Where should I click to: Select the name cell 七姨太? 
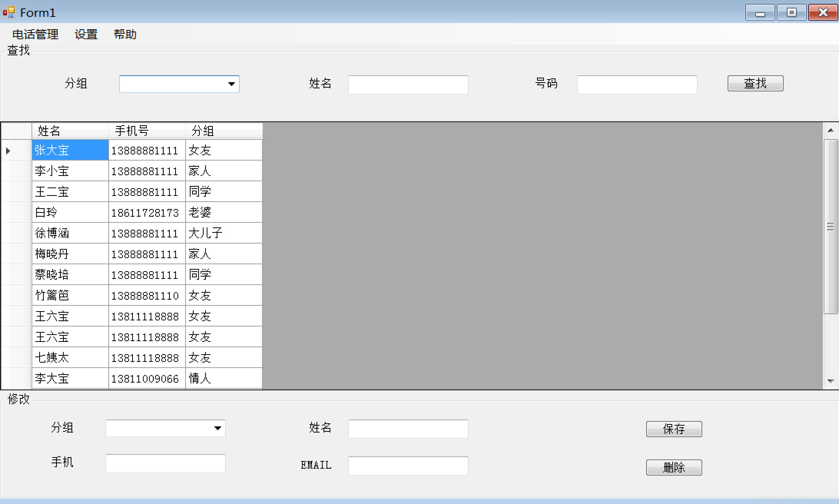(70, 357)
